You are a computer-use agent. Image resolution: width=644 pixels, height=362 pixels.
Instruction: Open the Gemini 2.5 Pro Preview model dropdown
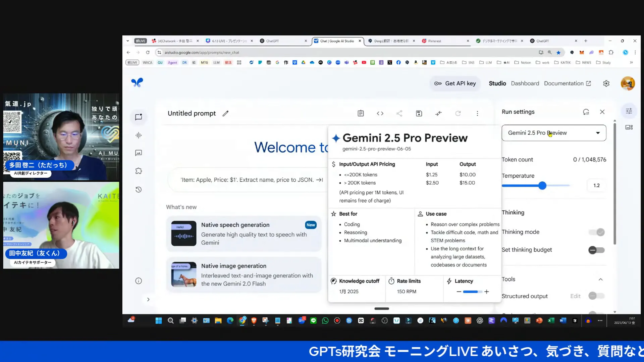pyautogui.click(x=554, y=133)
